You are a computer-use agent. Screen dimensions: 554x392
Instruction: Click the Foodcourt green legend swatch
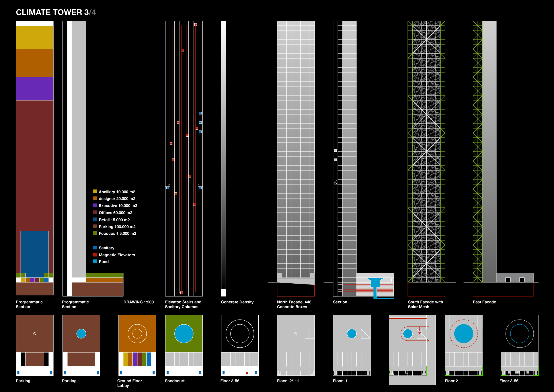[95, 233]
